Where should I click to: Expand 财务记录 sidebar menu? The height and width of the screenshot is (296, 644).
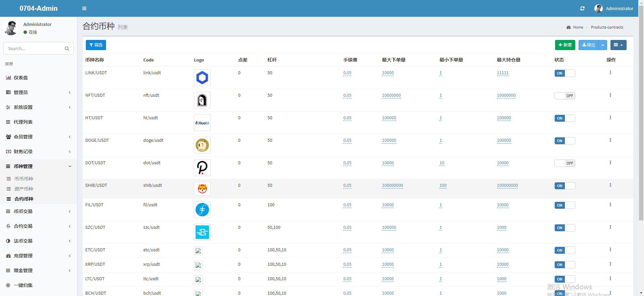tap(39, 152)
